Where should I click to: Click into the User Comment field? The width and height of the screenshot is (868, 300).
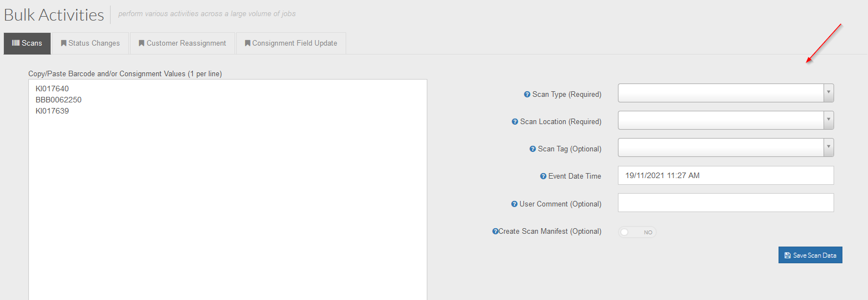tap(726, 203)
